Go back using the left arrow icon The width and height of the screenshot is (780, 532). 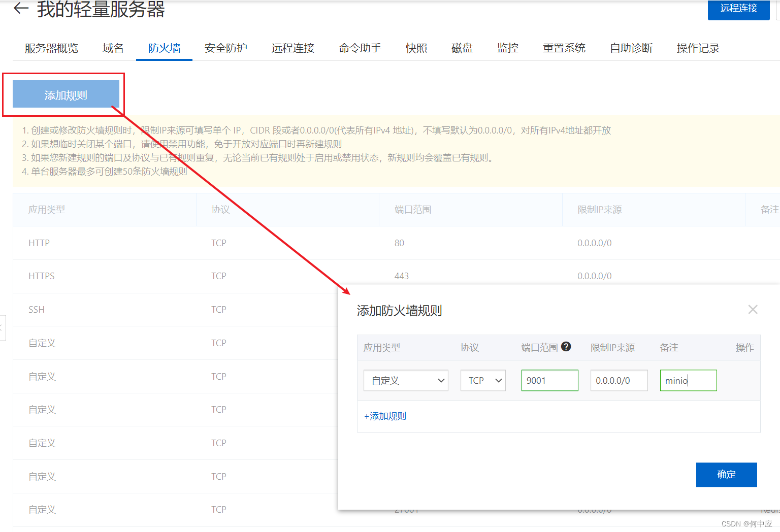(21, 8)
